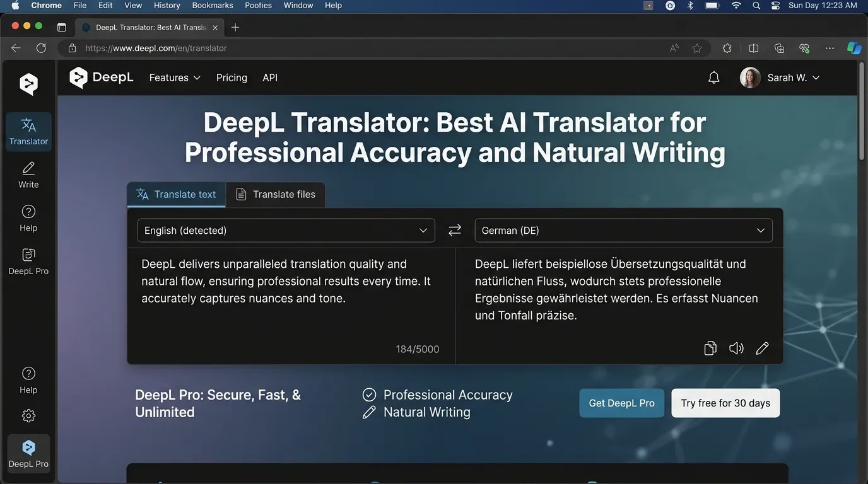View the site info lock icon

coord(72,48)
